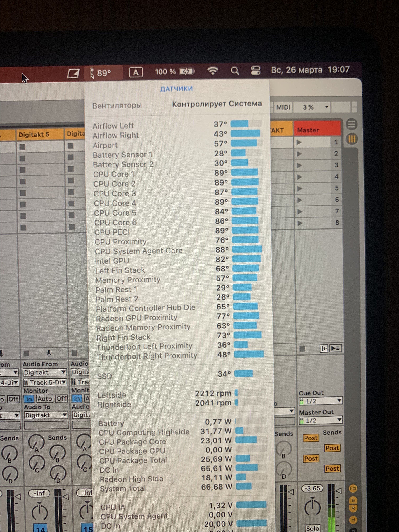Open Audio To Digitakt dropdown on Digitakt 5
This screenshot has height=532, width=399.
[x=46, y=415]
